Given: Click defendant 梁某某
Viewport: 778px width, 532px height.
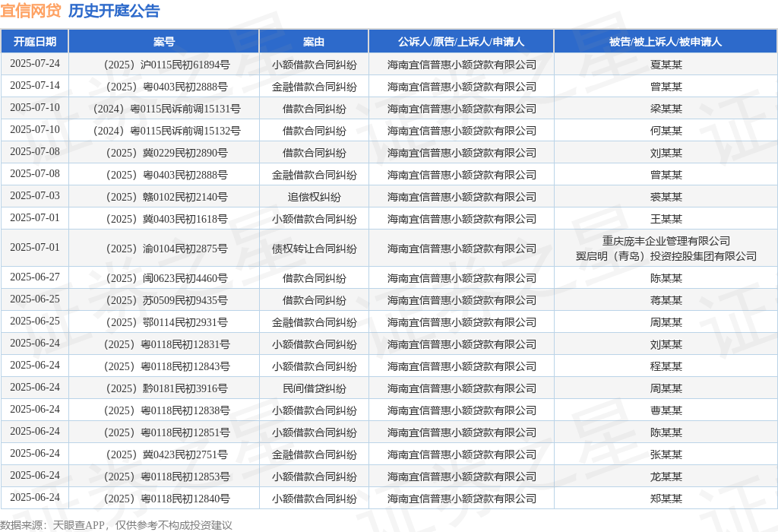Looking at the screenshot, I should [666, 109].
